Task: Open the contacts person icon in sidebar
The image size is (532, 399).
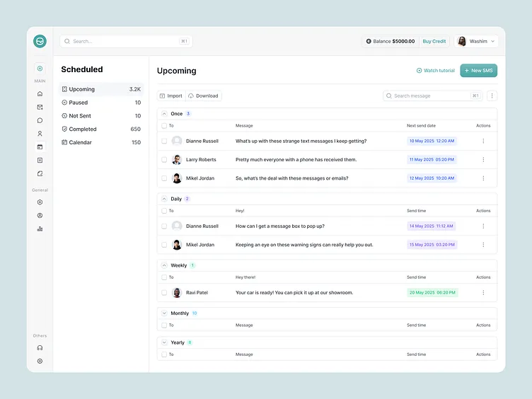Action: point(40,134)
